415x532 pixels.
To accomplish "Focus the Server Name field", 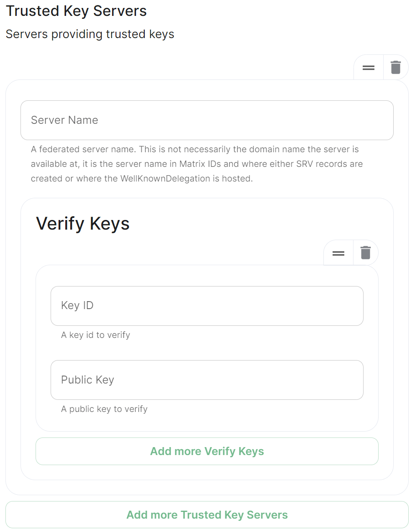I will 207,120.
